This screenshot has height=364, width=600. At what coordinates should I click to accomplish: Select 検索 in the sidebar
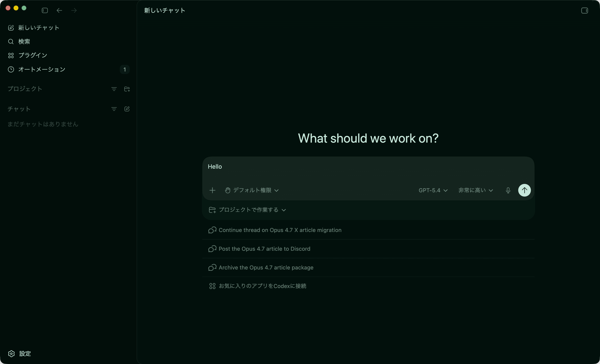[24, 42]
